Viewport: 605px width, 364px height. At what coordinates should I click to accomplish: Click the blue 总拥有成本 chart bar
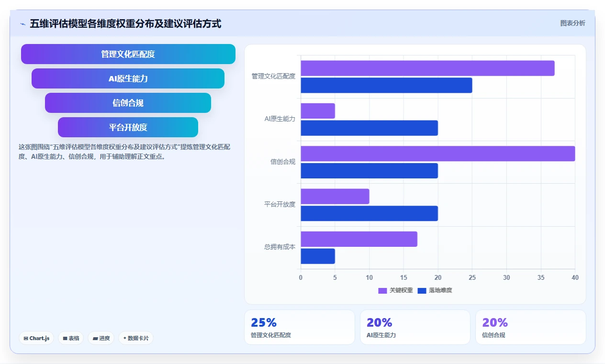coord(318,256)
